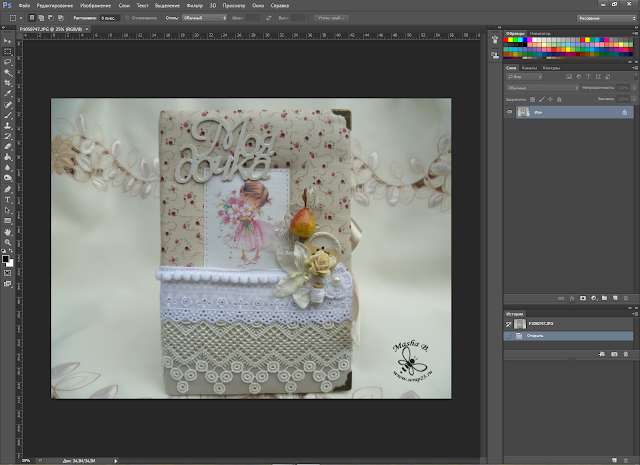Viewport: 640px width, 465px height.
Task: Select the Zoom tool
Action: (x=8, y=243)
